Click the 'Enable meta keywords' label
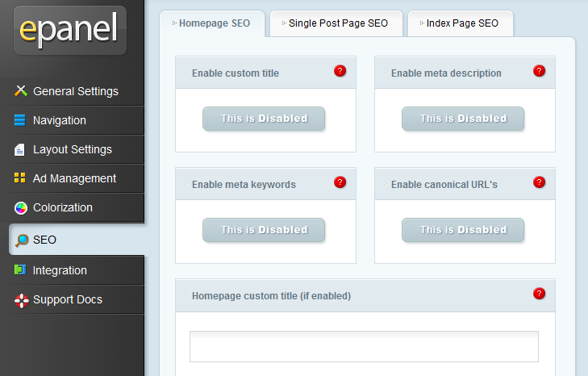The image size is (588, 376). pyautogui.click(x=244, y=185)
